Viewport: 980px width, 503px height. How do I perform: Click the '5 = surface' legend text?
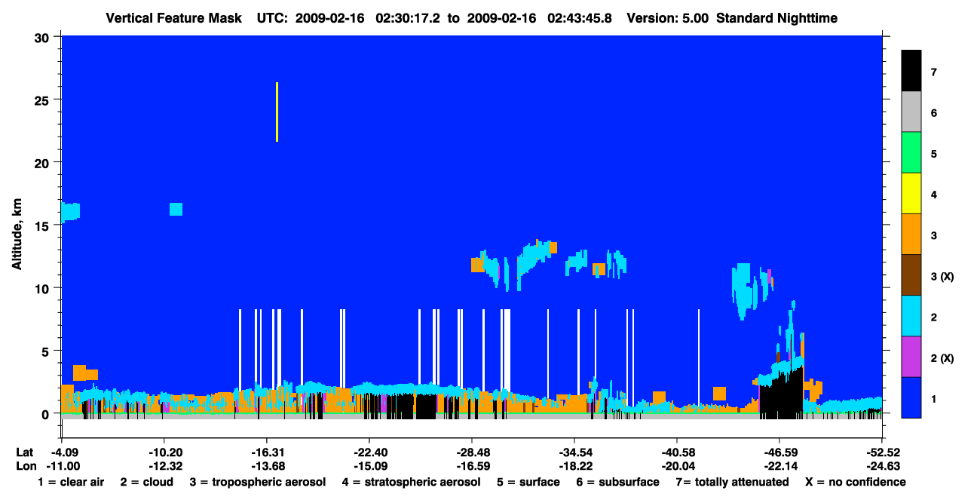click(528, 482)
